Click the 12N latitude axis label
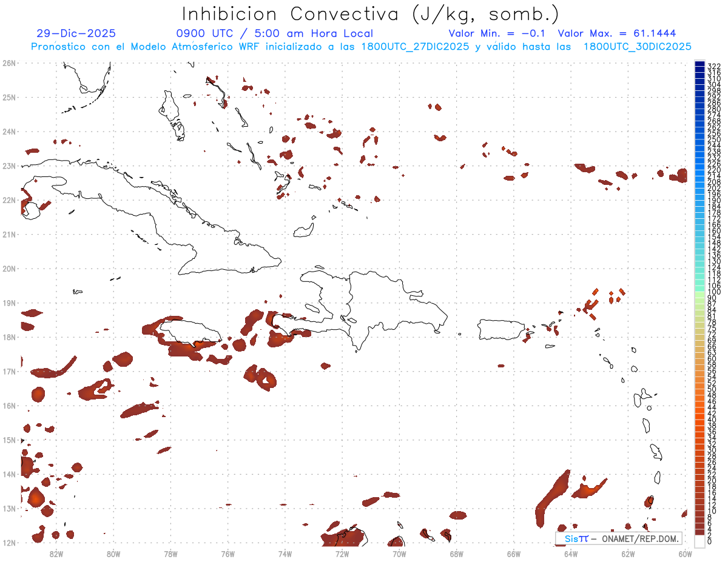Screen dimensions: 728x562 [9, 543]
